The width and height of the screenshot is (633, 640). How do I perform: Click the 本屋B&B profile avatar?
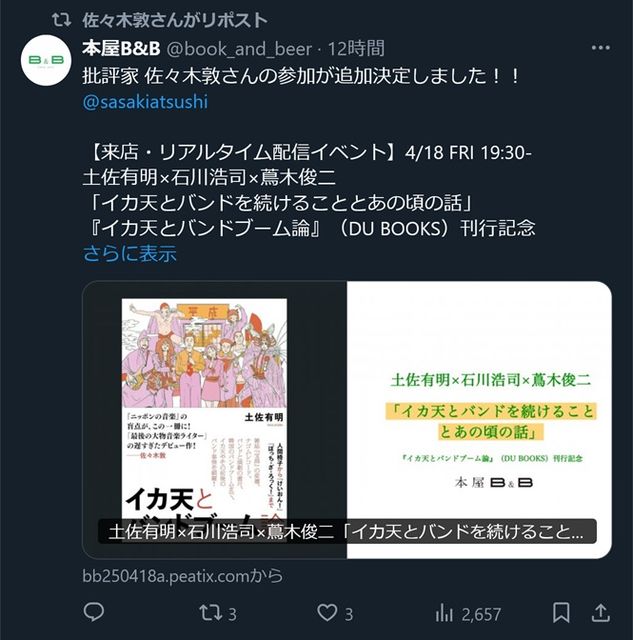46,60
